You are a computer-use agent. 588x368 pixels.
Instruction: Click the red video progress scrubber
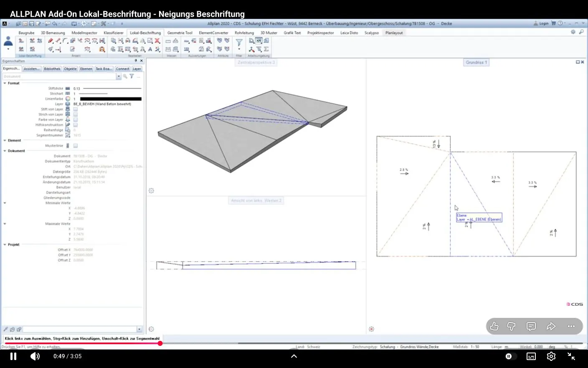click(160, 343)
